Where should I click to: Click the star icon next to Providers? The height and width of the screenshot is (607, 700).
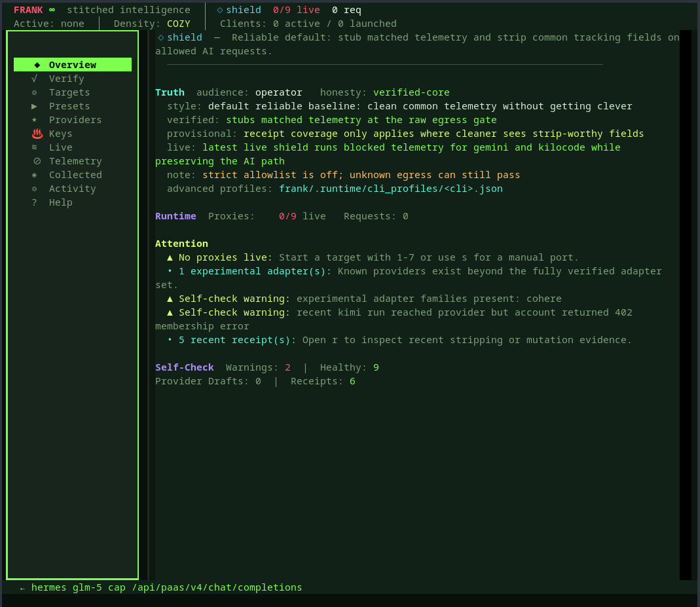click(34, 120)
